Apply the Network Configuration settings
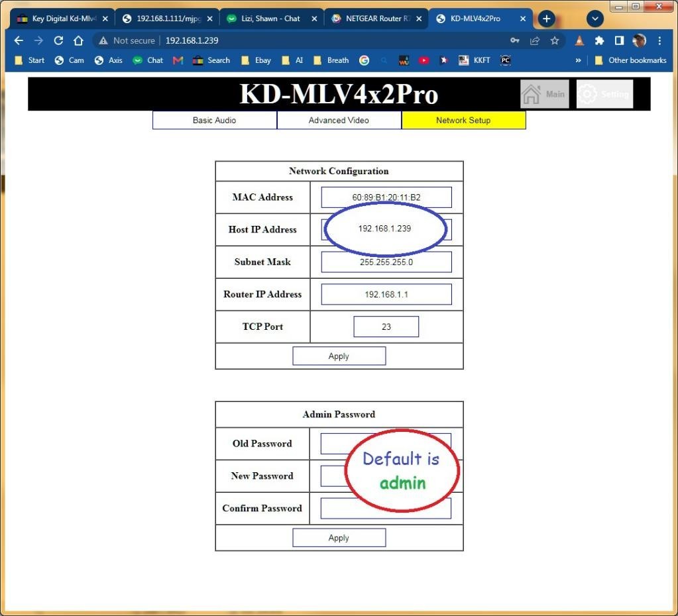Screen dimensions: 678x616 point(339,356)
